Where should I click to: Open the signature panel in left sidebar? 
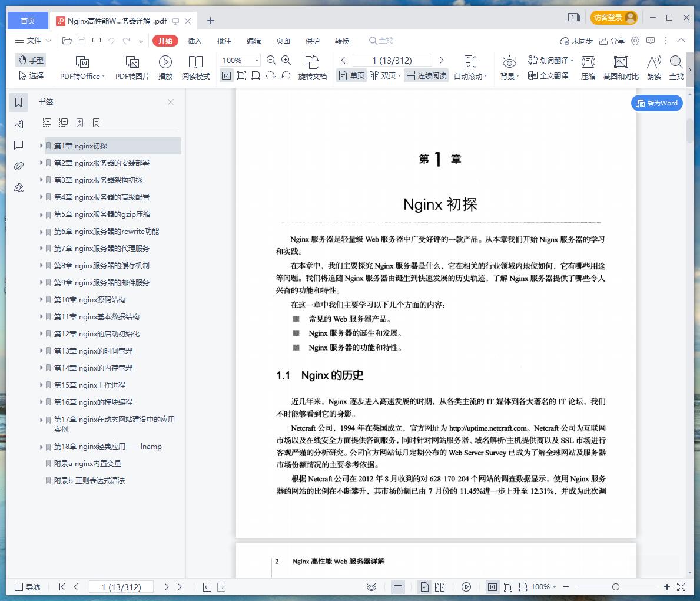point(19,188)
